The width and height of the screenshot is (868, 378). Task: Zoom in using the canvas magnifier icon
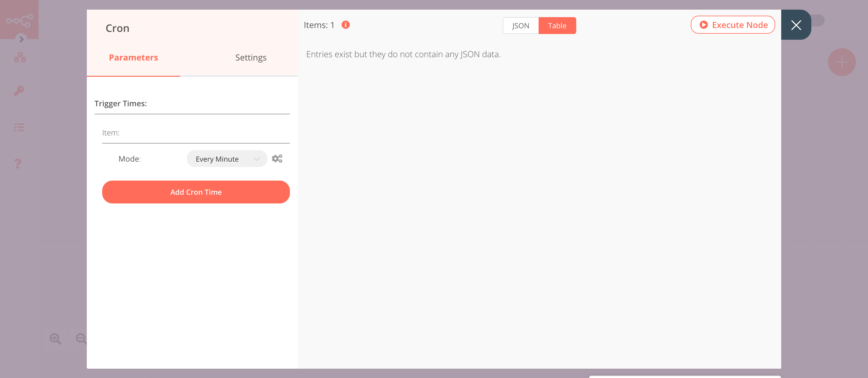(x=55, y=339)
